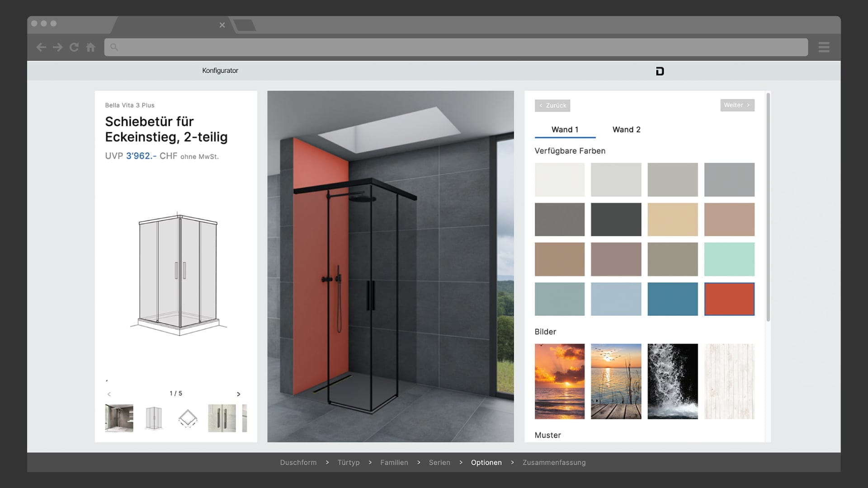The height and width of the screenshot is (488, 868).
Task: Select the waterfall image for the wall
Action: [672, 381]
